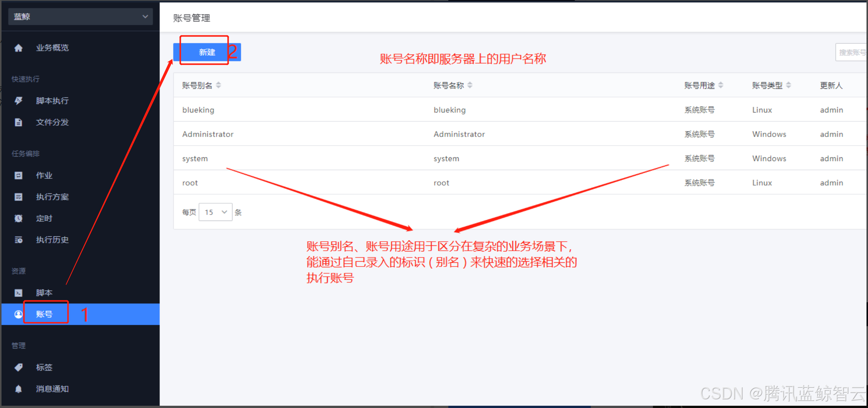Sort by the 账号类型 column arrows

pyautogui.click(x=789, y=85)
